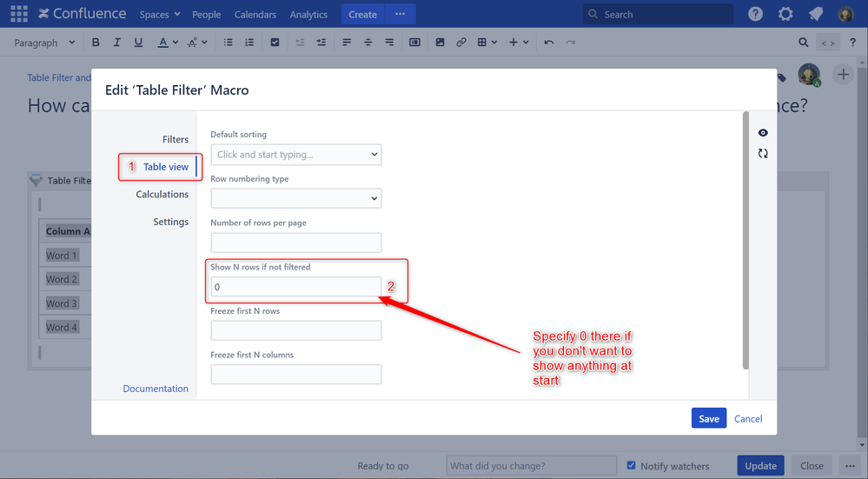868x479 pixels.
Task: Open the Analytics menu
Action: [x=308, y=15]
